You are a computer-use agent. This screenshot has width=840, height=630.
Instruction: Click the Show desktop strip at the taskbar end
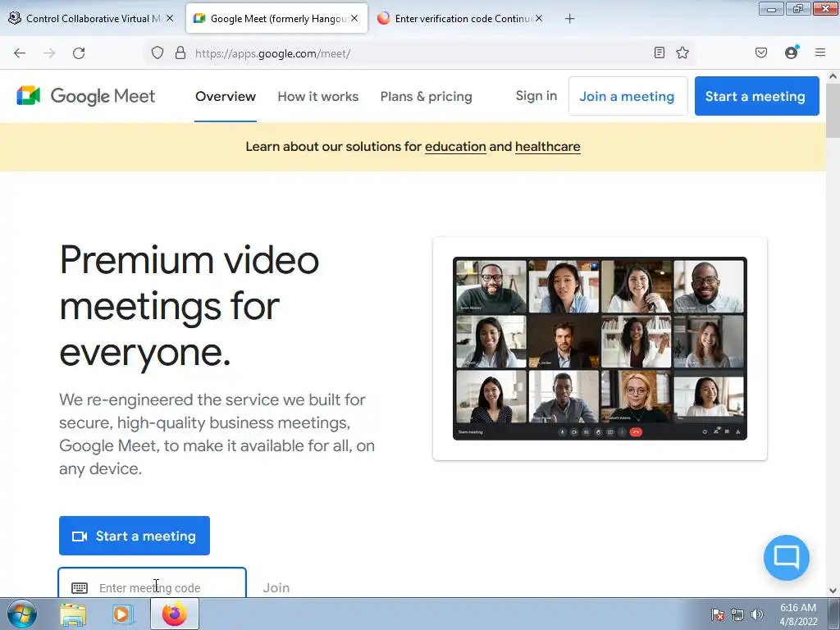click(x=834, y=614)
